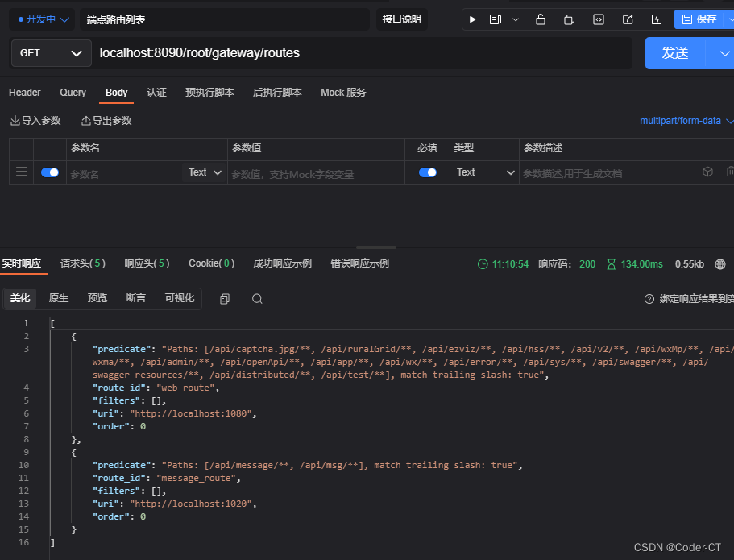Open the 认证 tab
This screenshot has height=560, width=734.
pyautogui.click(x=156, y=92)
